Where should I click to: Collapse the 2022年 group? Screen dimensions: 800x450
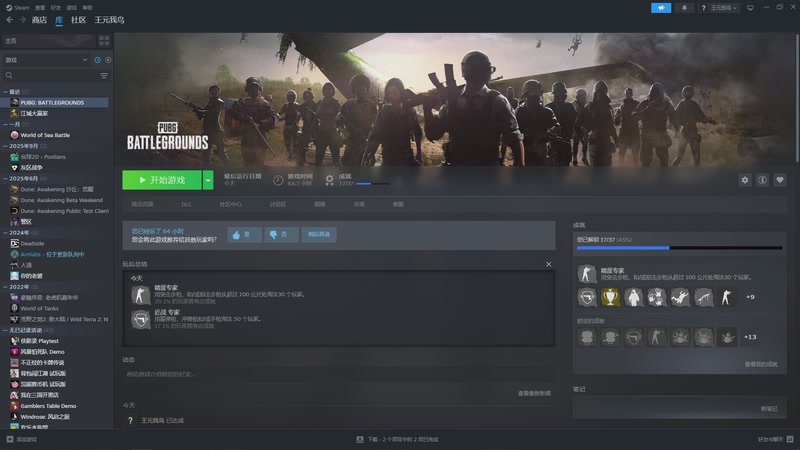pos(5,287)
